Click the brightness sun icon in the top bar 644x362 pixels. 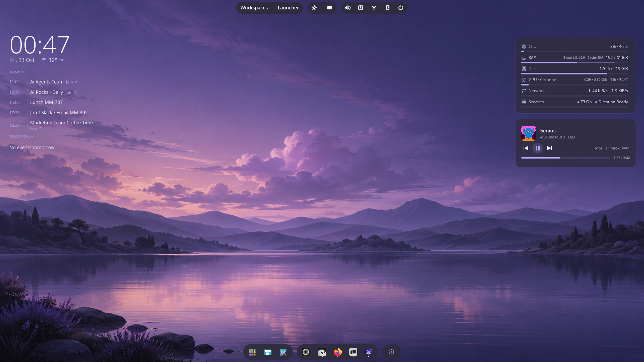[314, 8]
